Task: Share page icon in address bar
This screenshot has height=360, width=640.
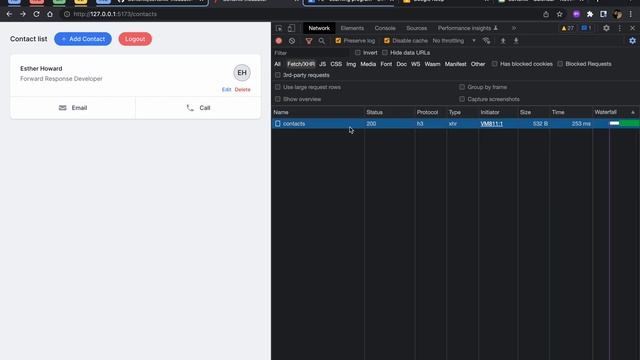Action: (x=546, y=14)
